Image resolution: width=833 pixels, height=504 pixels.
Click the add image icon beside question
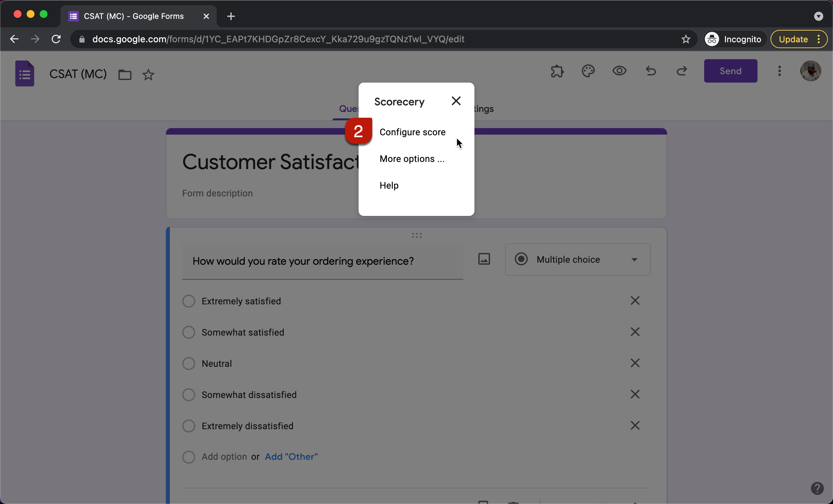(484, 259)
